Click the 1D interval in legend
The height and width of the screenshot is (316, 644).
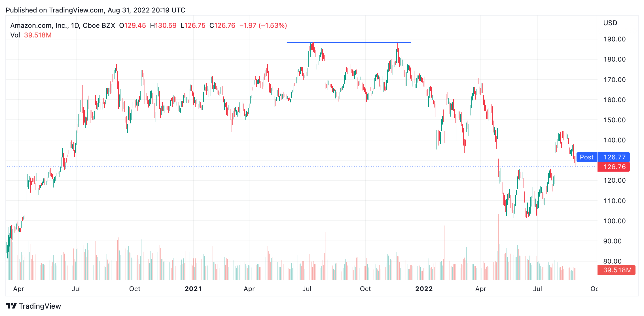tap(75, 26)
